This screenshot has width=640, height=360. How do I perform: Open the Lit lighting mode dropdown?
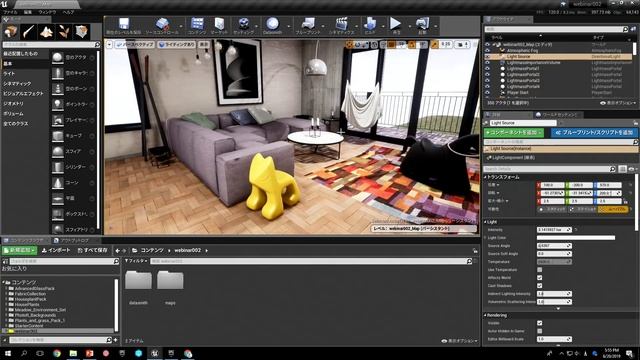[177, 44]
